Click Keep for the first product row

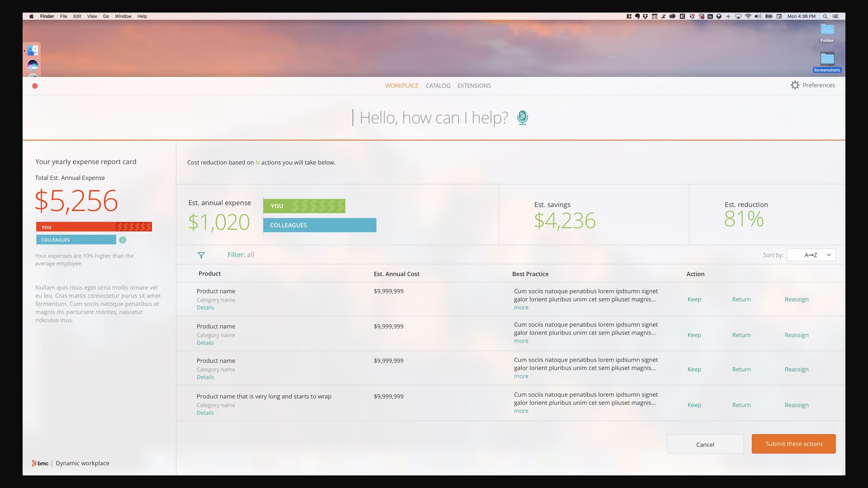pyautogui.click(x=694, y=299)
